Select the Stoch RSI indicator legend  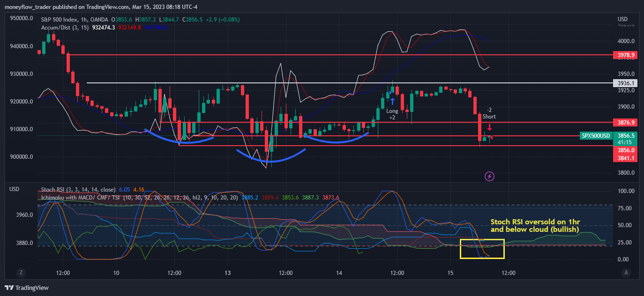(78, 190)
